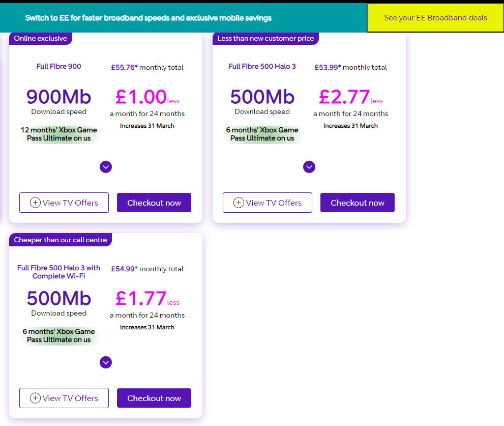Click the plus icon for Full Fibre 500 Halo 3 TV offers

pyautogui.click(x=239, y=203)
